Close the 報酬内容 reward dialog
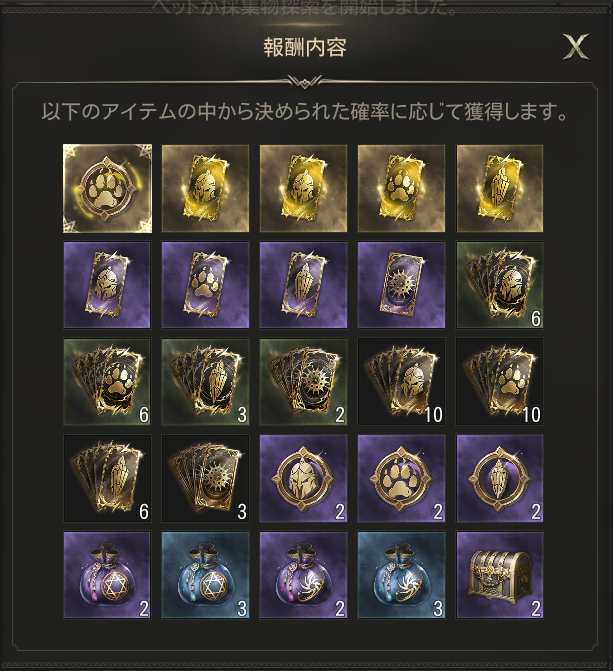The image size is (613, 671). click(x=575, y=46)
